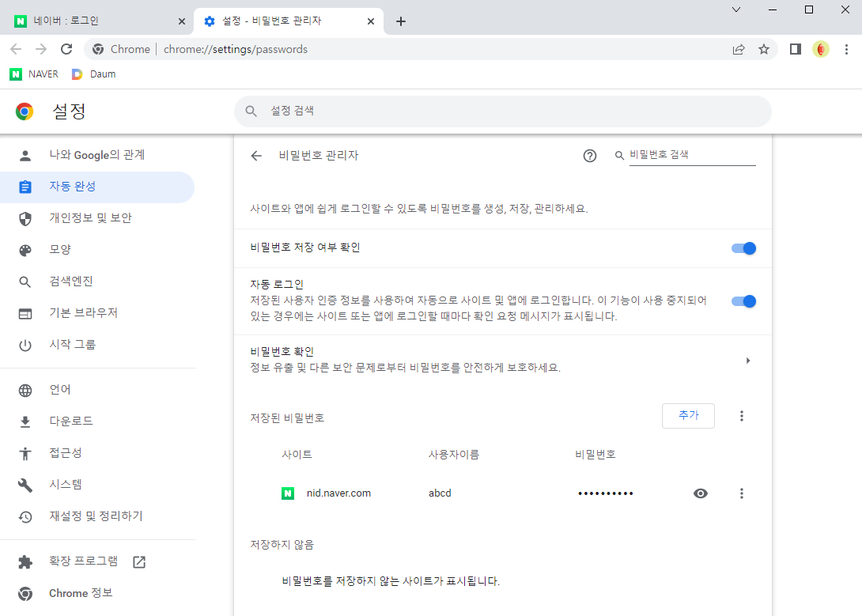Open password manager help icon
The width and height of the screenshot is (862, 616).
589,156
